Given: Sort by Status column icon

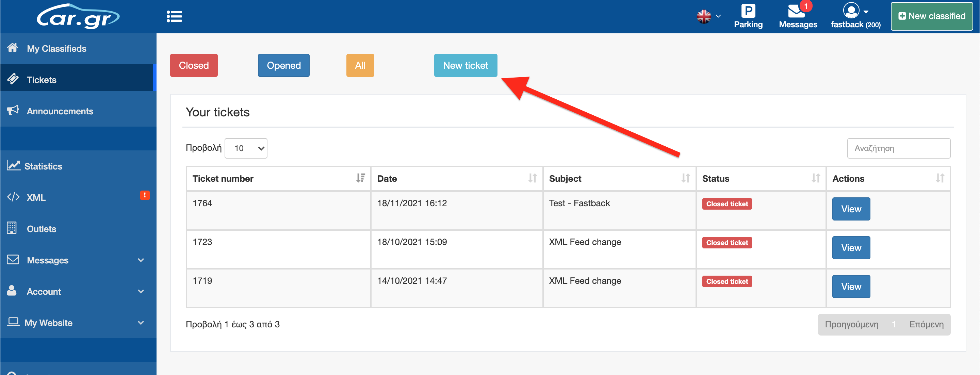Looking at the screenshot, I should [x=816, y=178].
